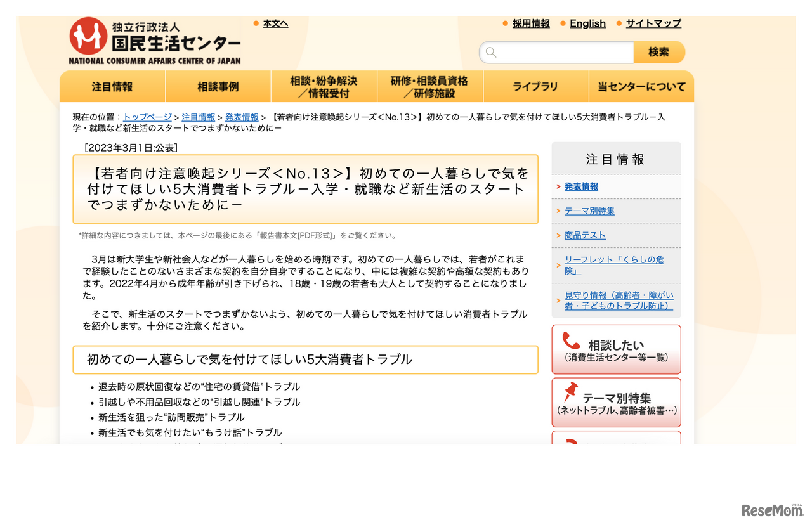Click the red phone icon on 相談したい
Image resolution: width=812 pixels, height=525 pixels.
(571, 340)
